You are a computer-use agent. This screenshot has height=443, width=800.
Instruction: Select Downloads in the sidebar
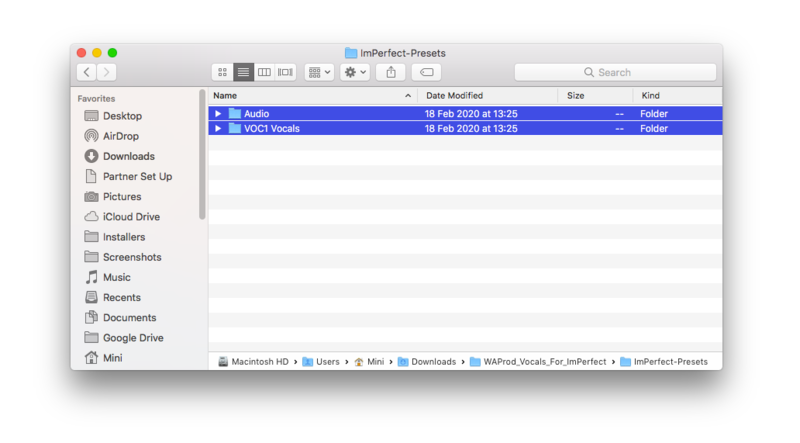click(x=128, y=156)
